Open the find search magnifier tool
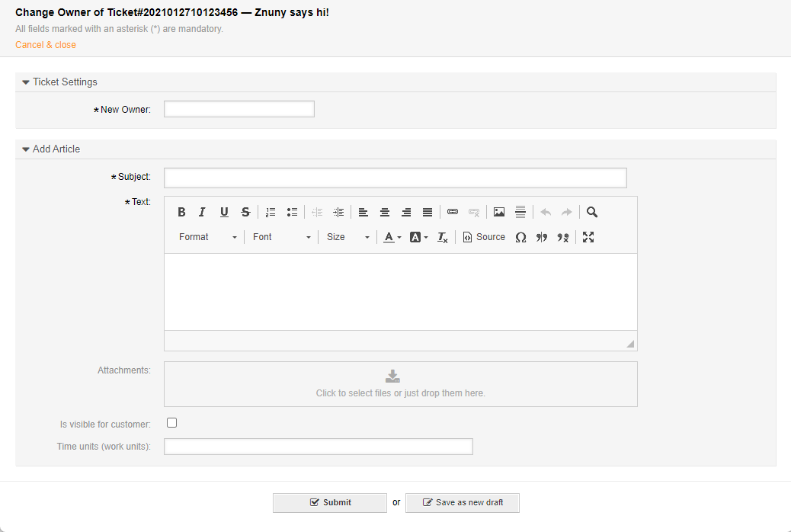 pyautogui.click(x=592, y=213)
